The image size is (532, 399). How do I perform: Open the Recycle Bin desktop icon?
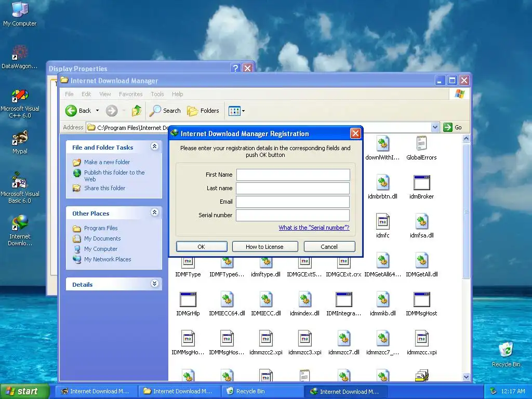point(506,355)
